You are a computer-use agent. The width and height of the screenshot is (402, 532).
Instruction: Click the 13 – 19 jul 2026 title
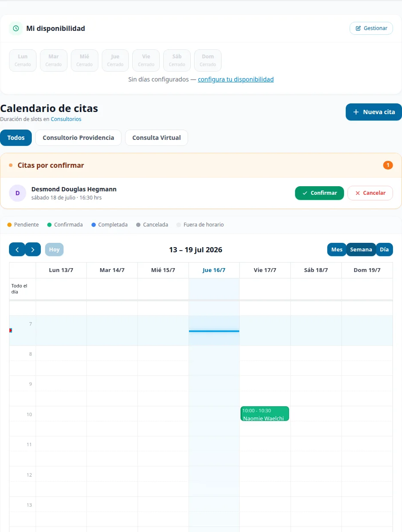pyautogui.click(x=195, y=250)
